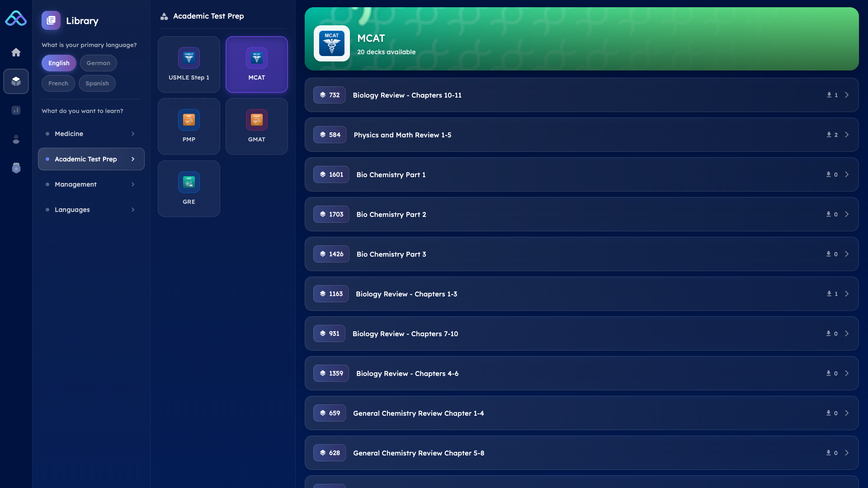
Task: Expand the Languages category chevron
Action: click(133, 210)
